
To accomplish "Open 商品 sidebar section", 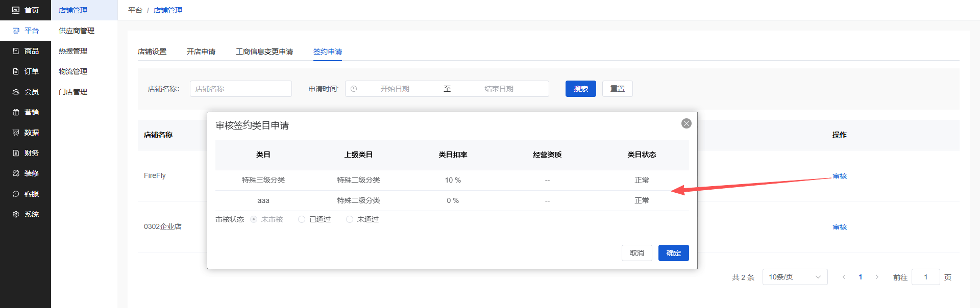I will [x=26, y=51].
